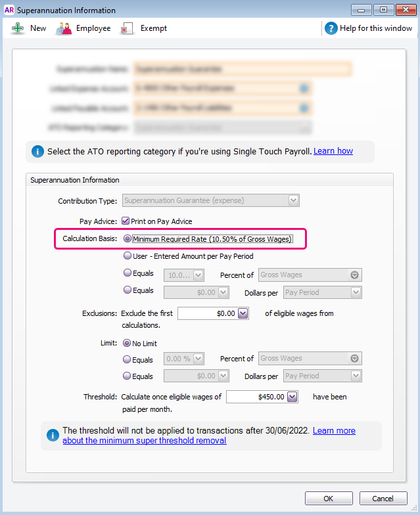Toggle Print on Pay Advice checkbox
Screen dimensions: 420x515
(126, 221)
